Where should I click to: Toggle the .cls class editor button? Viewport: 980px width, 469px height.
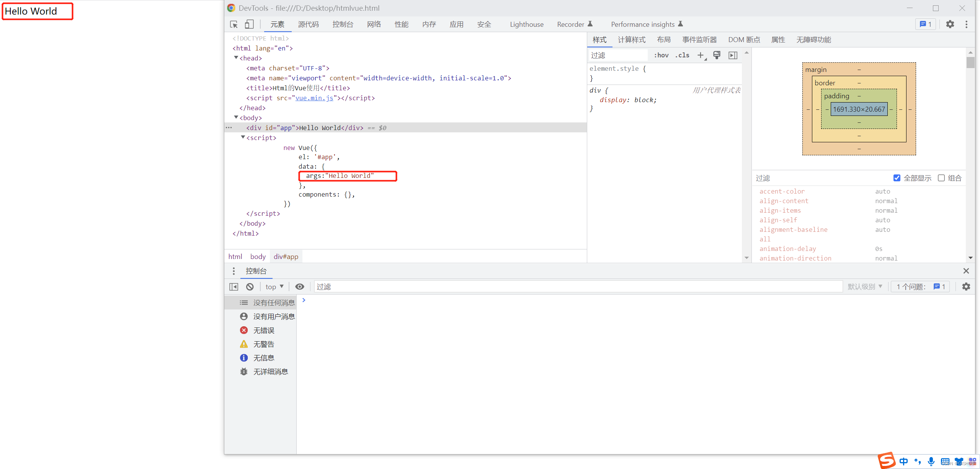pyautogui.click(x=682, y=55)
